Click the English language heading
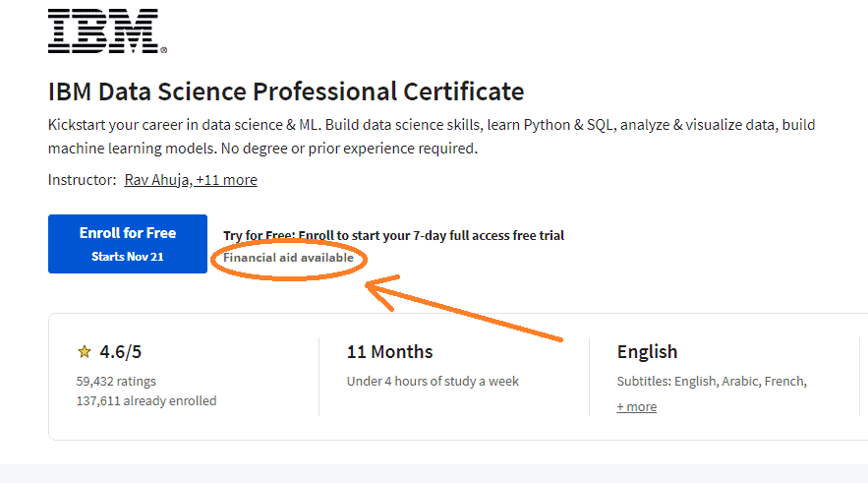 pos(647,352)
